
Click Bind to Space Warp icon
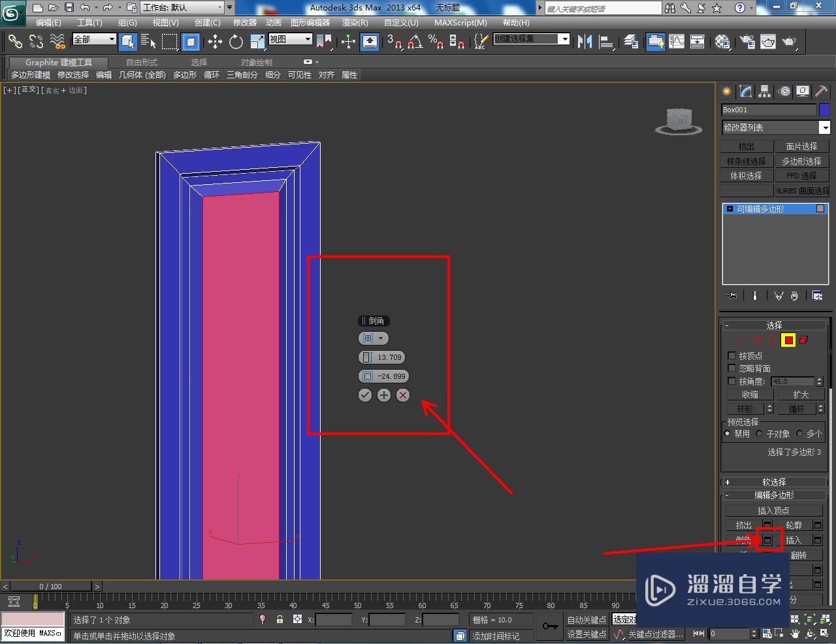[x=57, y=42]
